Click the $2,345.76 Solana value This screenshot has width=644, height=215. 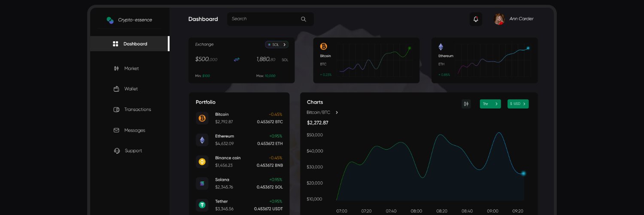click(224, 187)
